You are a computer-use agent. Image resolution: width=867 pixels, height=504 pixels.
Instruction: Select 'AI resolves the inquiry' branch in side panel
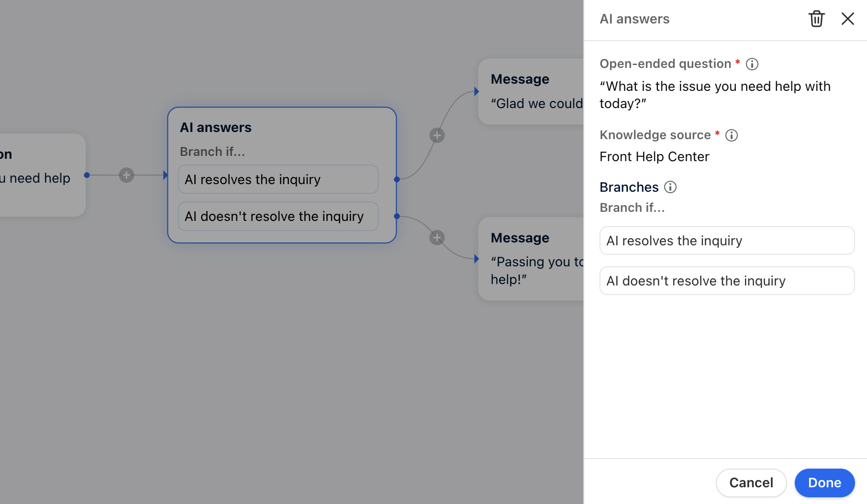727,241
